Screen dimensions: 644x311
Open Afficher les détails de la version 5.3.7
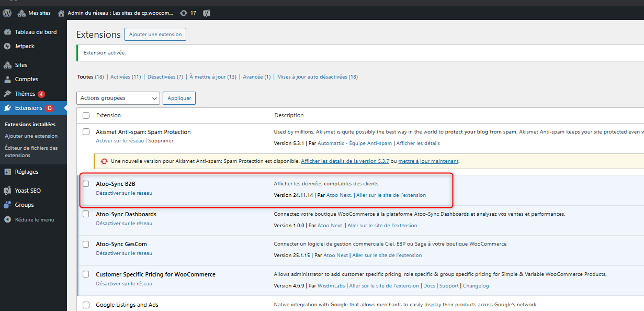point(345,161)
